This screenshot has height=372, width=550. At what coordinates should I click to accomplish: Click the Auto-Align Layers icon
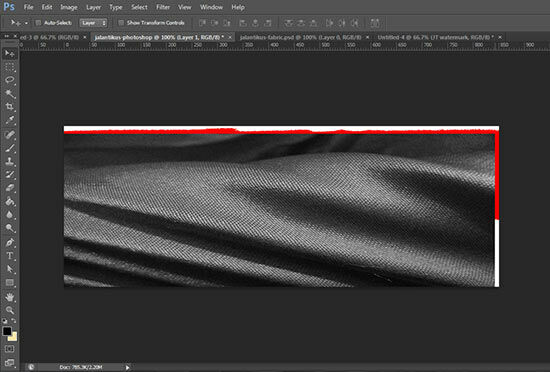[375, 23]
